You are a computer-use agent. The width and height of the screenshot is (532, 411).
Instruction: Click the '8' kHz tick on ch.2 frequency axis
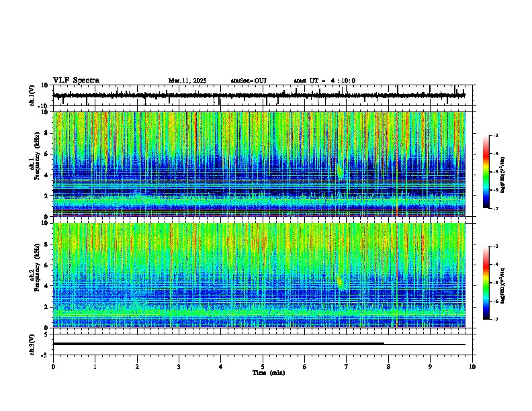46,244
